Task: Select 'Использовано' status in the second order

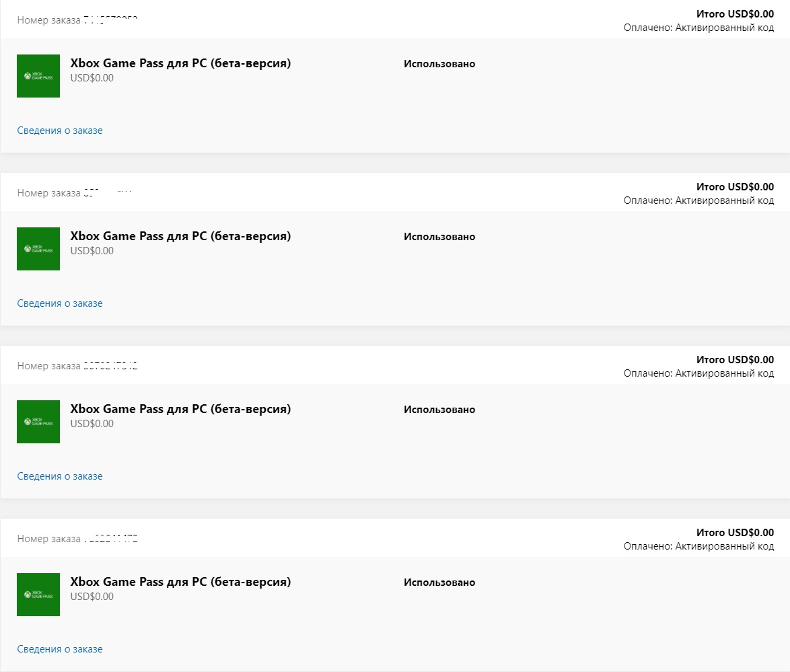Action: [439, 237]
